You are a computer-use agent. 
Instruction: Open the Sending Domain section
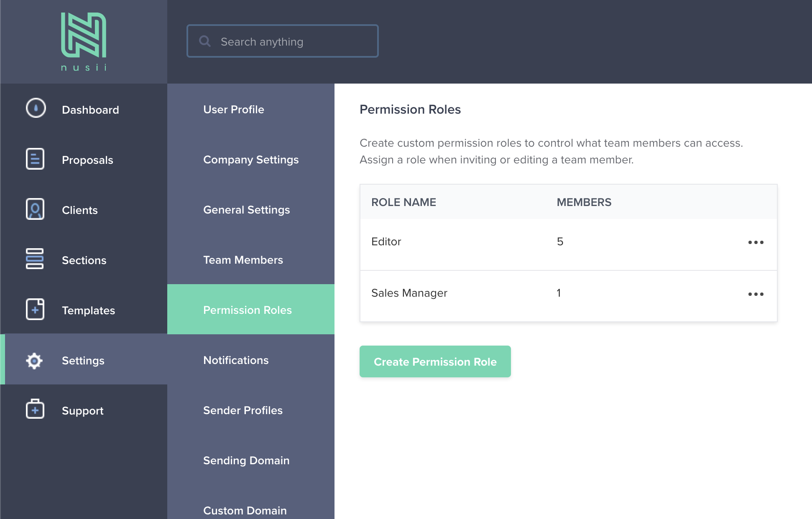246,460
